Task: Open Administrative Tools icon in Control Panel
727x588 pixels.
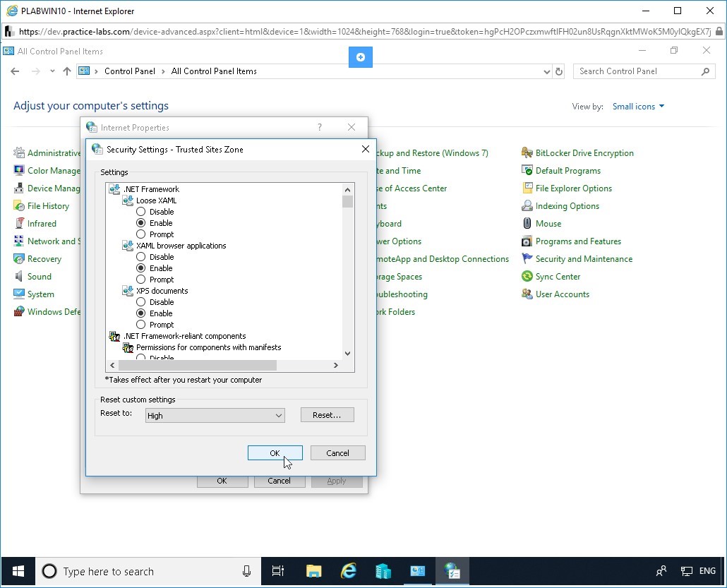Action: (x=19, y=152)
